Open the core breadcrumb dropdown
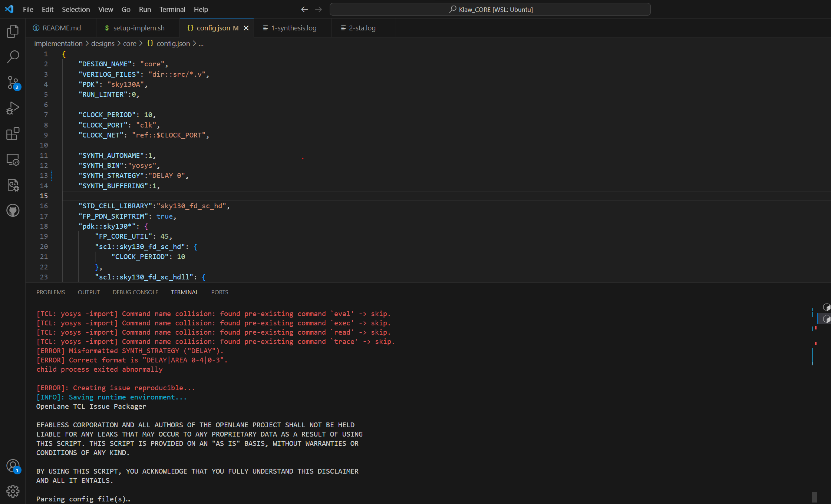The height and width of the screenshot is (504, 831). (129, 43)
